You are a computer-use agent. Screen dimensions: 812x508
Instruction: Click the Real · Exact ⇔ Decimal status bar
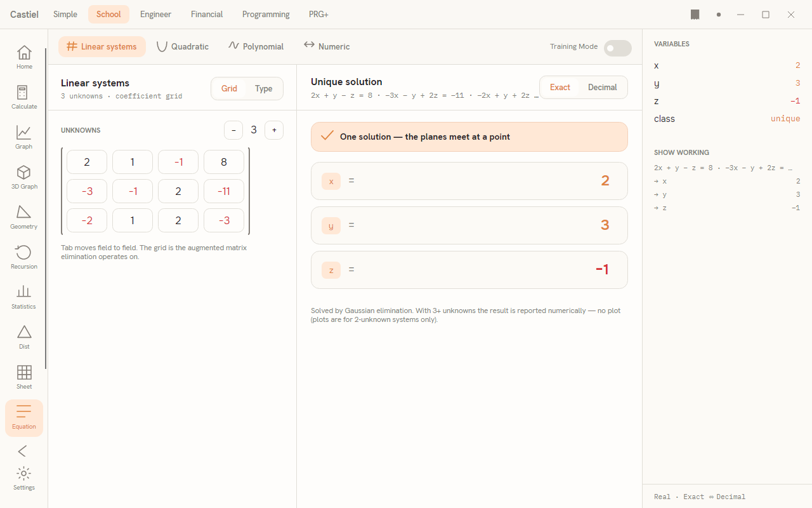click(x=700, y=497)
